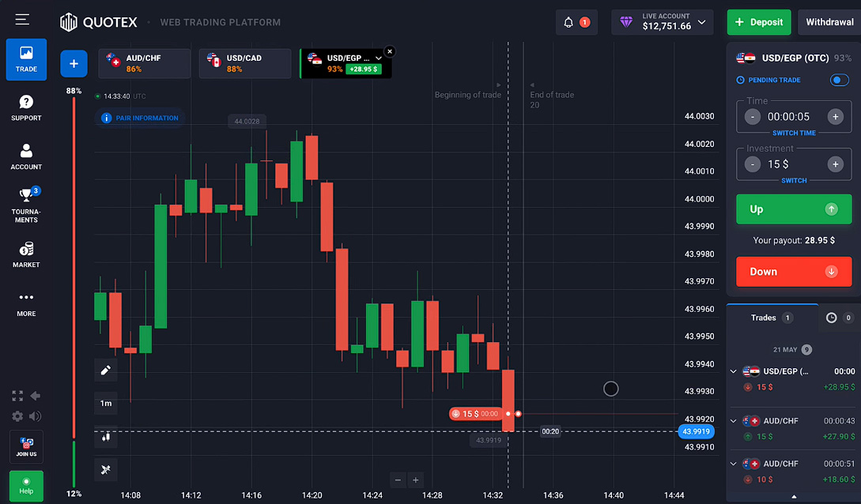Screen dimensions: 861x504
Task: Click the Investment amount field
Action: 793,164
